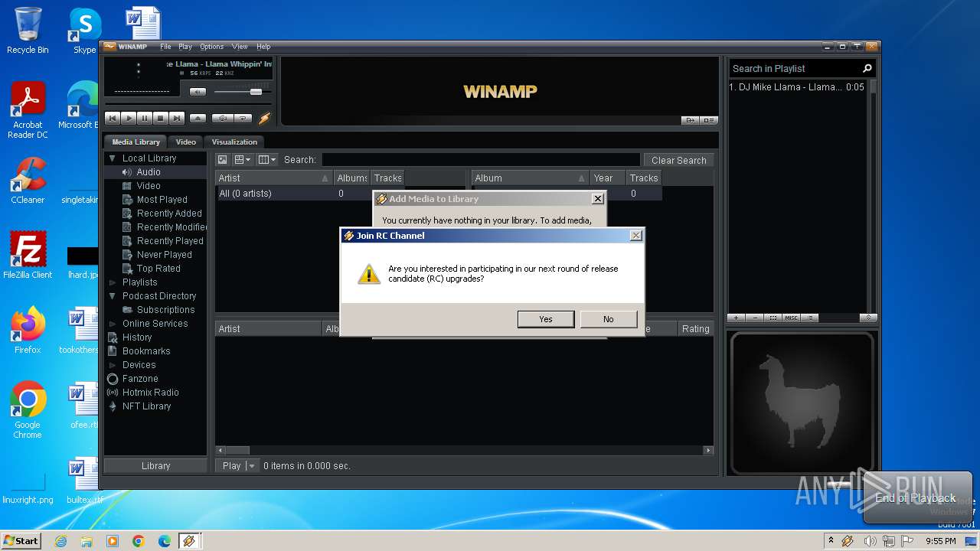980x551 pixels.
Task: Toggle repeat playback mode
Action: coord(243,119)
